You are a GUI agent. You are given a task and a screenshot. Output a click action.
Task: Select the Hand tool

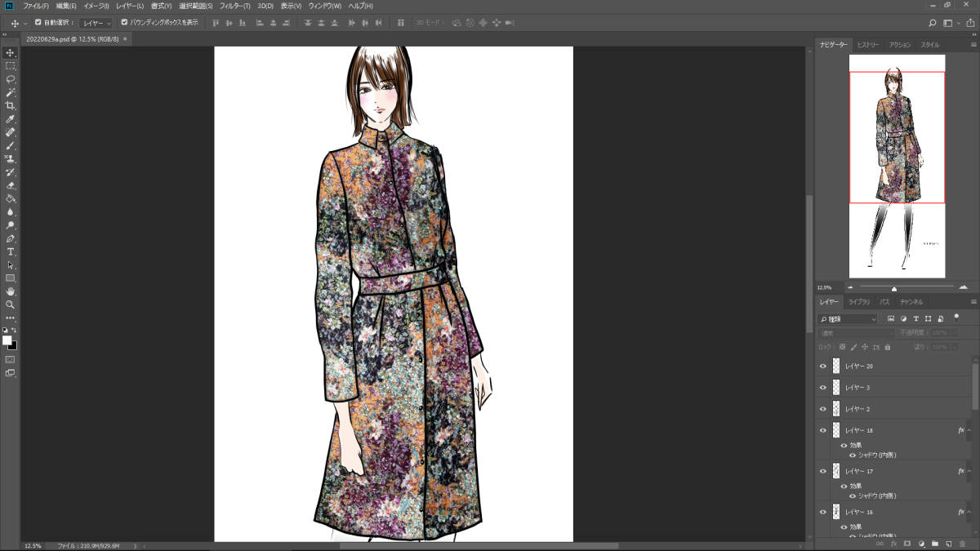pyautogui.click(x=11, y=291)
